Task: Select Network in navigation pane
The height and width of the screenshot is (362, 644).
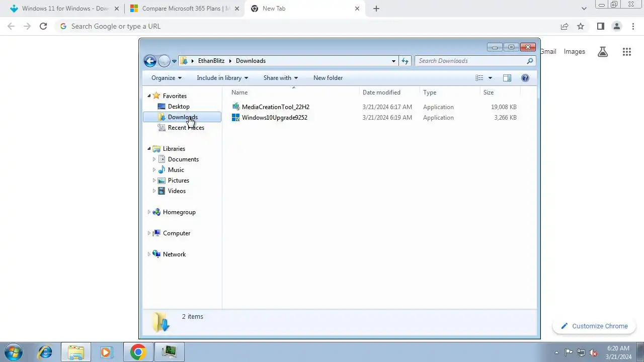Action: pos(174,254)
